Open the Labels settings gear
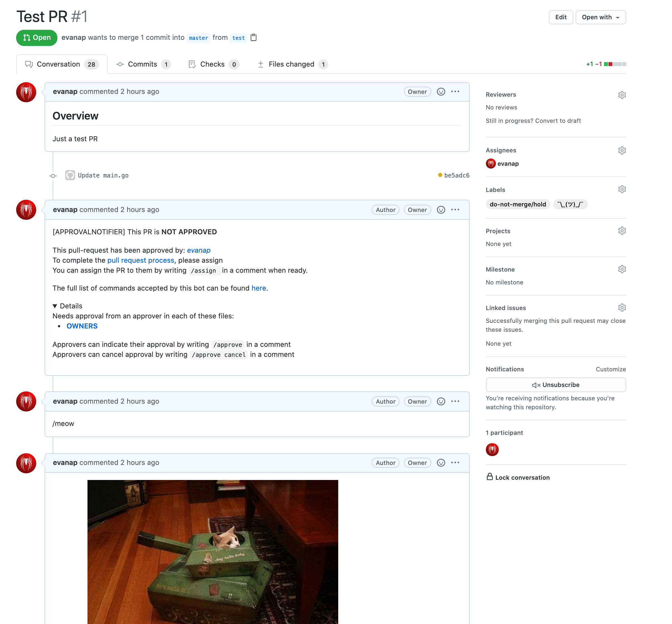The height and width of the screenshot is (624, 672). 622,189
